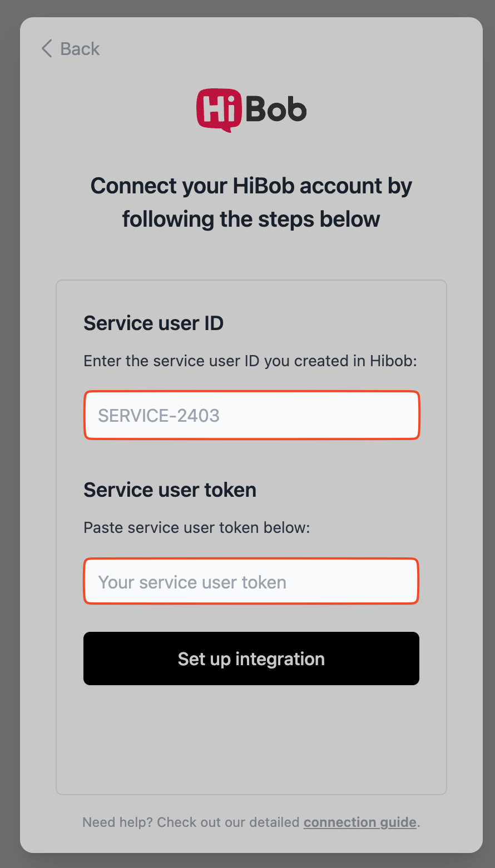Click empty space below Set up integration button

coord(251,739)
